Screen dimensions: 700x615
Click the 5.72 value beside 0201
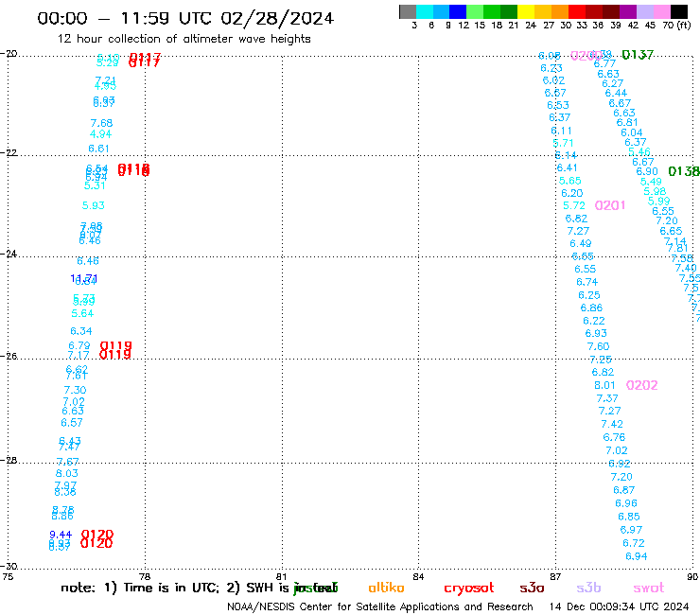click(x=573, y=205)
